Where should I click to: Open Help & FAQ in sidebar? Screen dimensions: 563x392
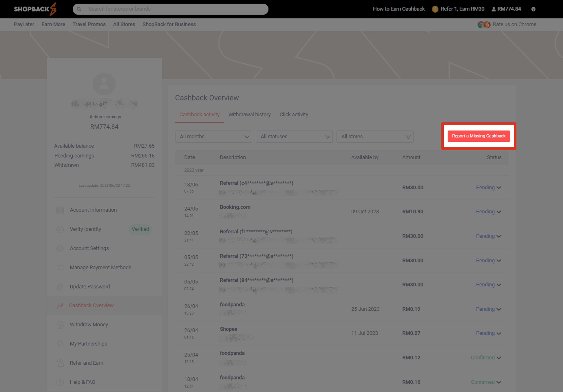[83, 382]
